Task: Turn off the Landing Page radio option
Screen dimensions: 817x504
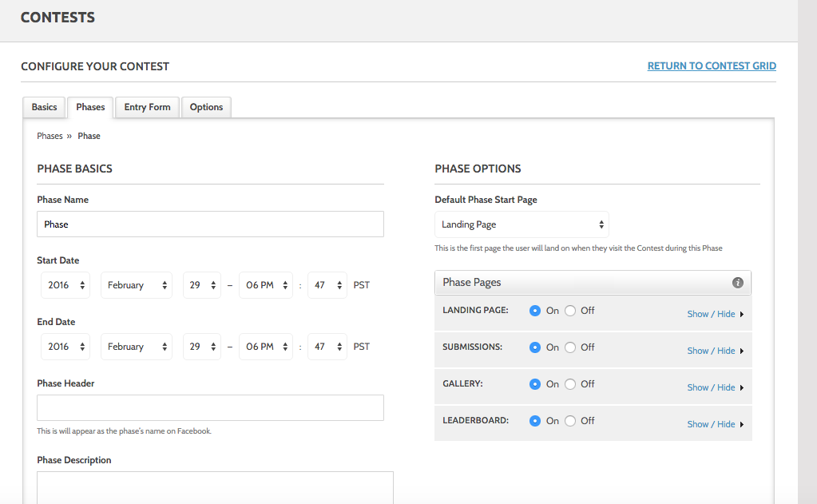Action: coord(570,311)
